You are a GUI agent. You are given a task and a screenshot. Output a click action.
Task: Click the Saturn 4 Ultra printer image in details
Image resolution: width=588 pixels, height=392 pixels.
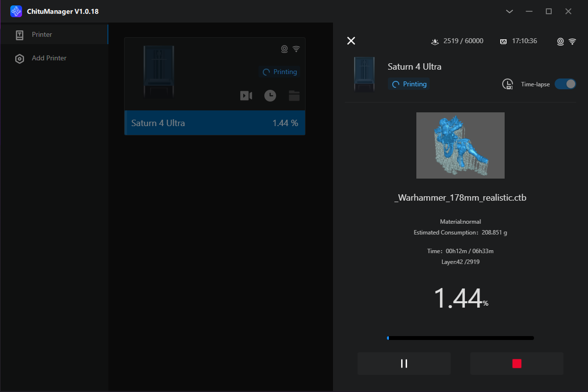click(x=364, y=74)
